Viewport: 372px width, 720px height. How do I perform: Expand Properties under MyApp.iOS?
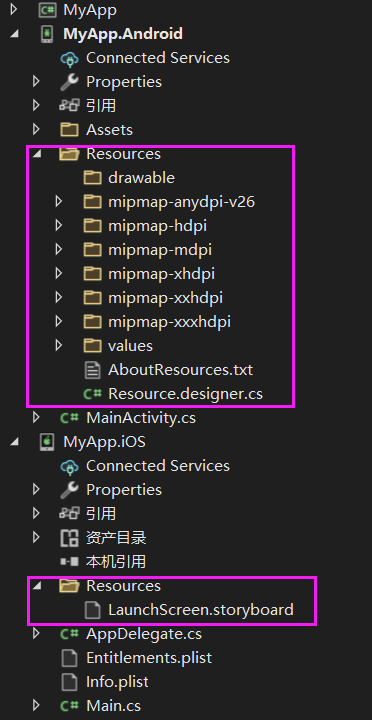pos(36,490)
